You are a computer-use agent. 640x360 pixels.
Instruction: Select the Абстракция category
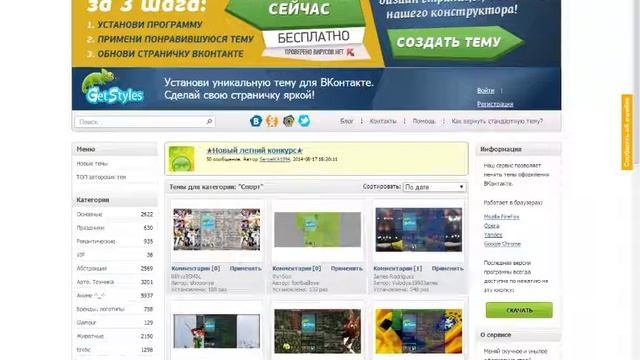point(91,268)
